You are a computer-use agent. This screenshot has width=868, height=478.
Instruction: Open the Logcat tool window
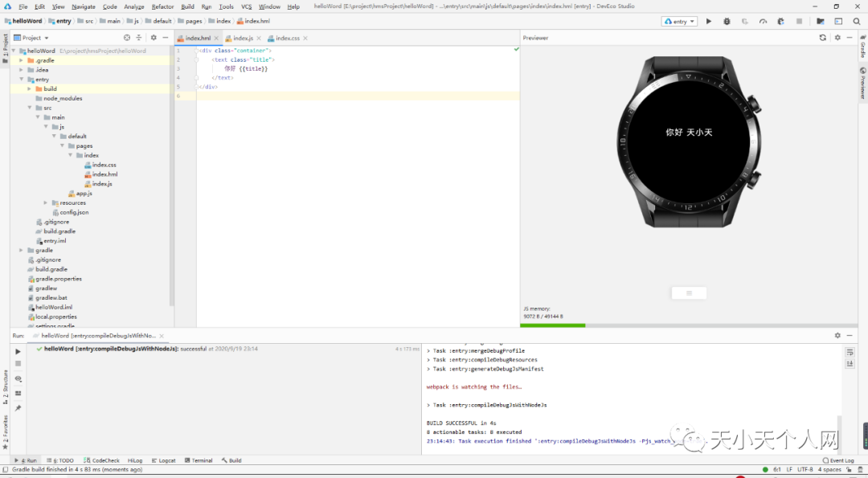tap(163, 460)
